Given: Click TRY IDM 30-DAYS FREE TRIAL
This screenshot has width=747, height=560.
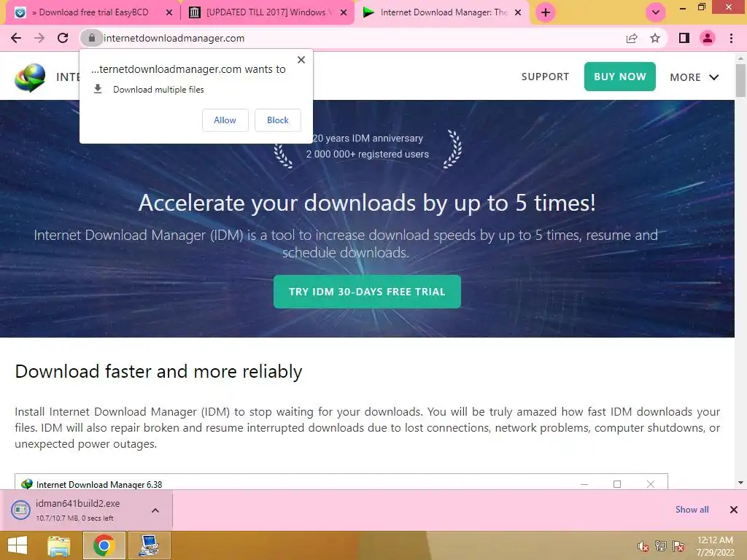Looking at the screenshot, I should (x=367, y=292).
